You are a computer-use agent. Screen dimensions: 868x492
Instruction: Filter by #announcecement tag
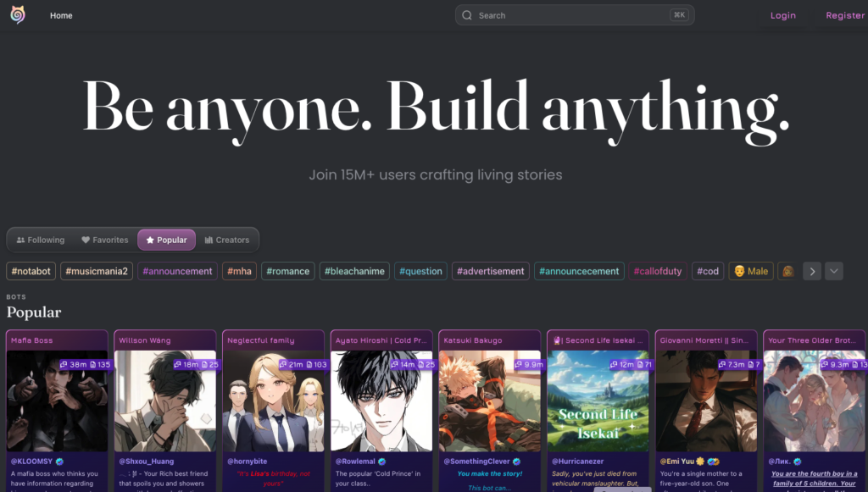579,271
